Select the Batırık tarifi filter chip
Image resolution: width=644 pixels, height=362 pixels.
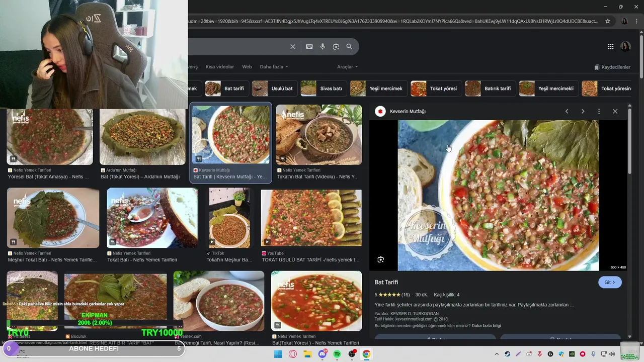click(x=490, y=88)
